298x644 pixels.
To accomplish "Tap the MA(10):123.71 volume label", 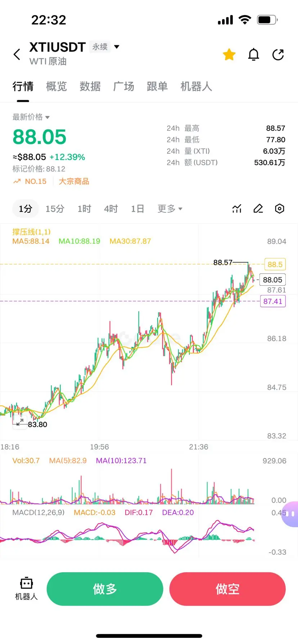I will click(121, 461).
